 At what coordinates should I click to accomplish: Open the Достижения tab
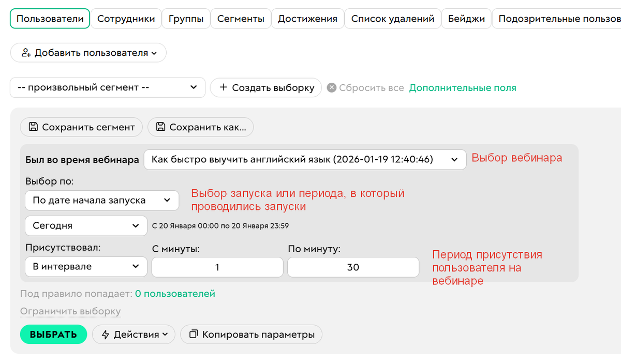click(307, 18)
